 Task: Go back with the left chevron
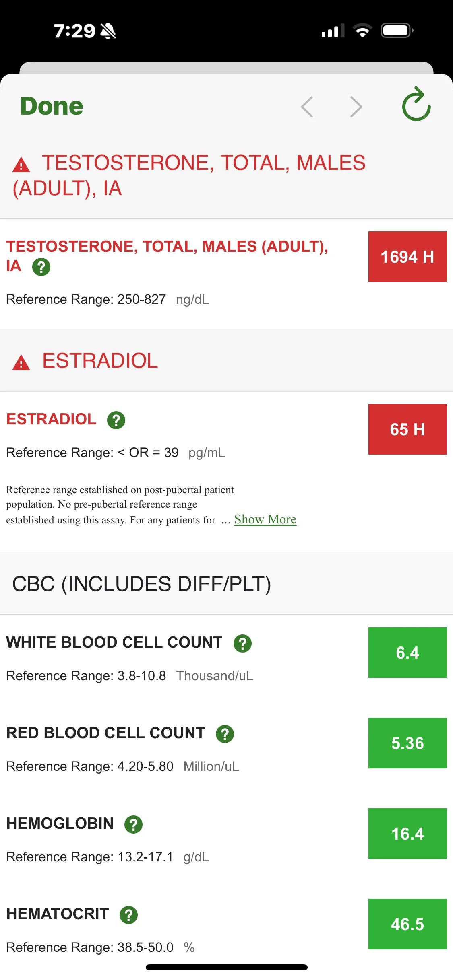click(x=307, y=107)
